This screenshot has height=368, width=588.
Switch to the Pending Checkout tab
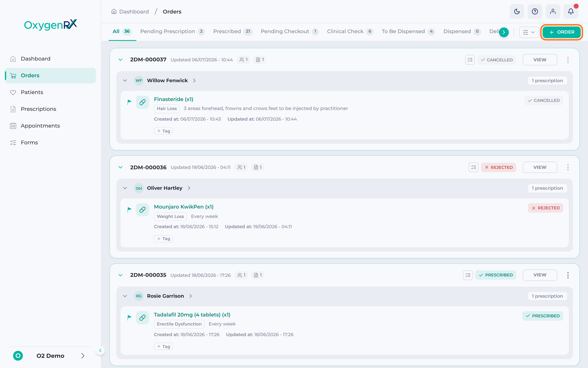click(290, 31)
